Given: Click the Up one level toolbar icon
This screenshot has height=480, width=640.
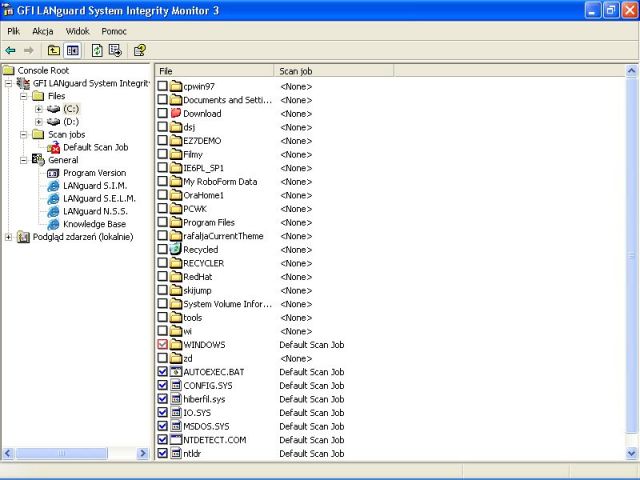Looking at the screenshot, I should click(54, 51).
